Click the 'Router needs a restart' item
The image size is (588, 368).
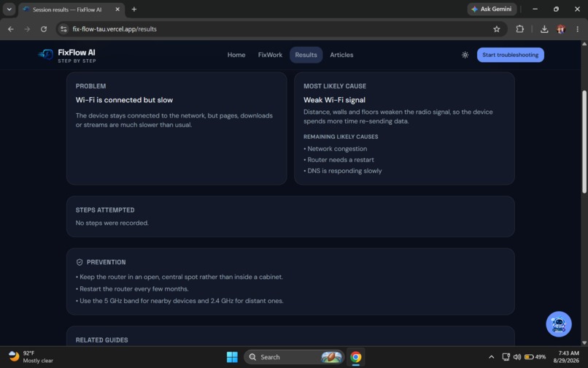341,160
